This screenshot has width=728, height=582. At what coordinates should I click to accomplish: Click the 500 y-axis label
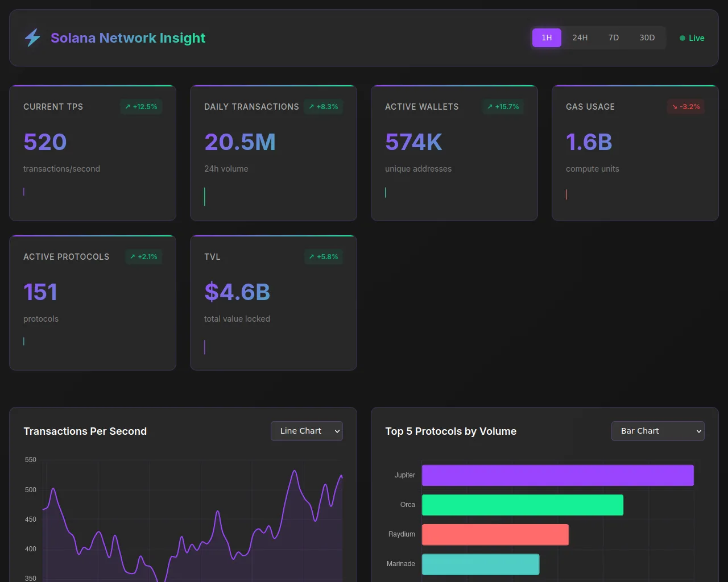31,490
